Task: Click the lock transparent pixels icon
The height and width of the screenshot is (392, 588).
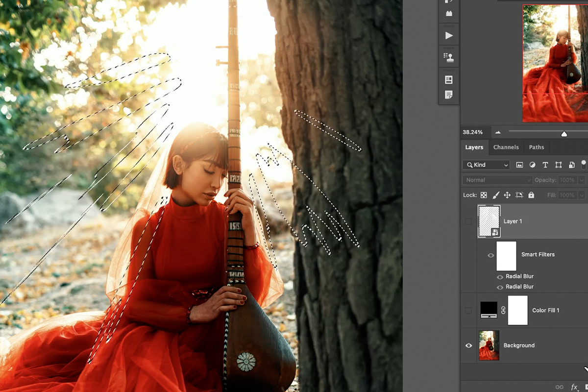Action: click(483, 195)
